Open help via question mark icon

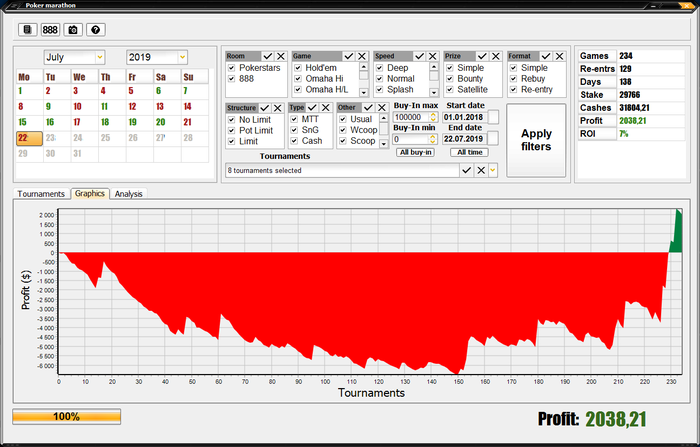(x=96, y=29)
